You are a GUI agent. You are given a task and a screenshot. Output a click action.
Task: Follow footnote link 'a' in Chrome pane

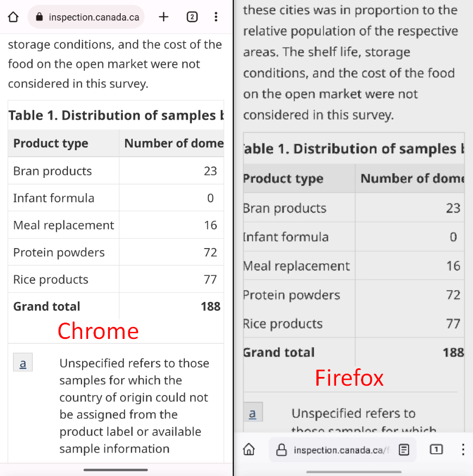tap(23, 362)
